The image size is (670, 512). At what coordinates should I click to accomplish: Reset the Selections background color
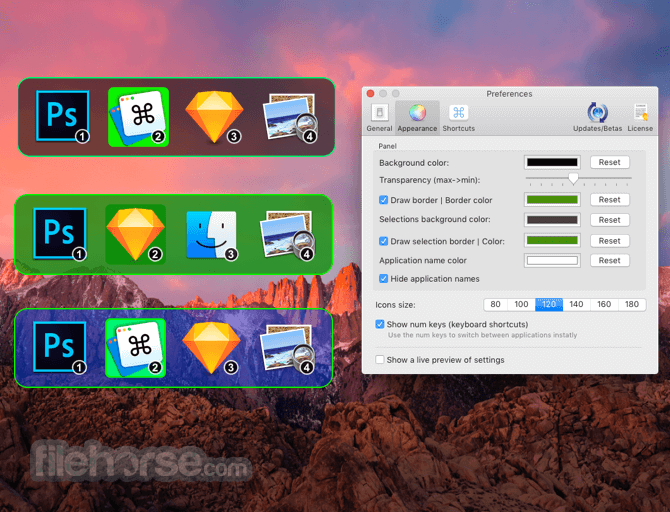(610, 220)
